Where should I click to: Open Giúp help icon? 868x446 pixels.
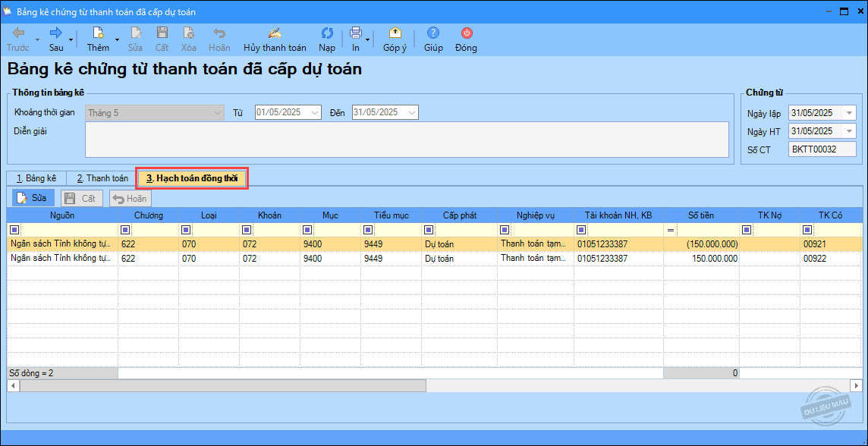pyautogui.click(x=433, y=33)
